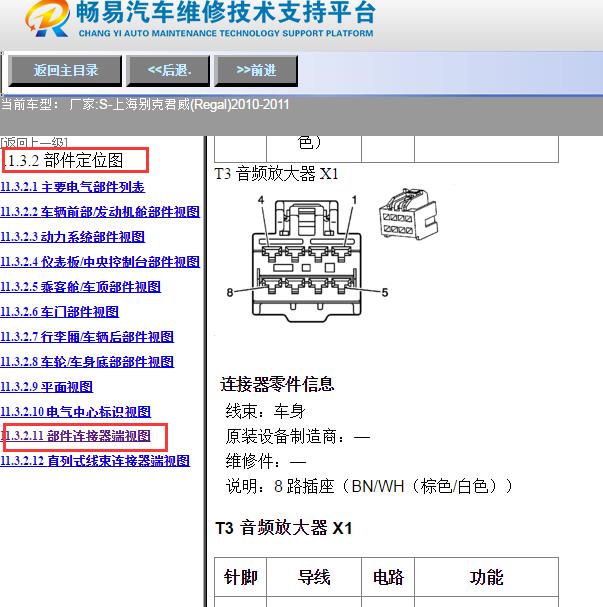Click the T3 音频放大器 X1 caption above the diagram
The image size is (603, 607).
[276, 173]
